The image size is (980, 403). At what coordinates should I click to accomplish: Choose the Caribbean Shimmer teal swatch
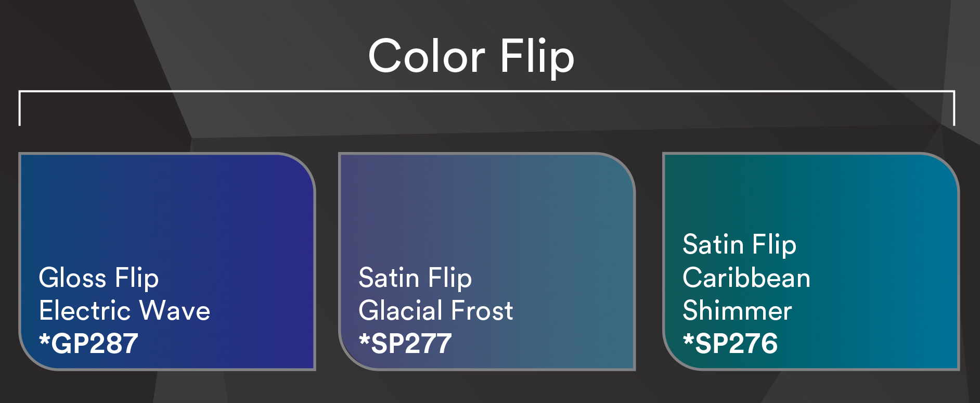pos(811,261)
